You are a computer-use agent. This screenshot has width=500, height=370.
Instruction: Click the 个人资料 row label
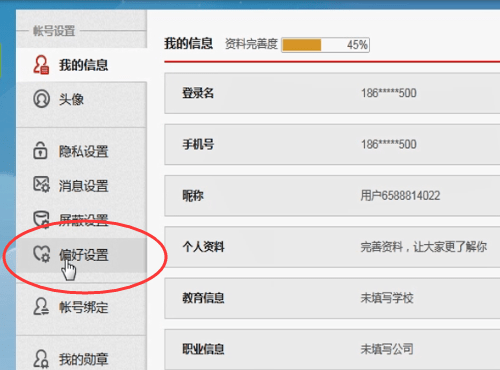pyautogui.click(x=203, y=247)
